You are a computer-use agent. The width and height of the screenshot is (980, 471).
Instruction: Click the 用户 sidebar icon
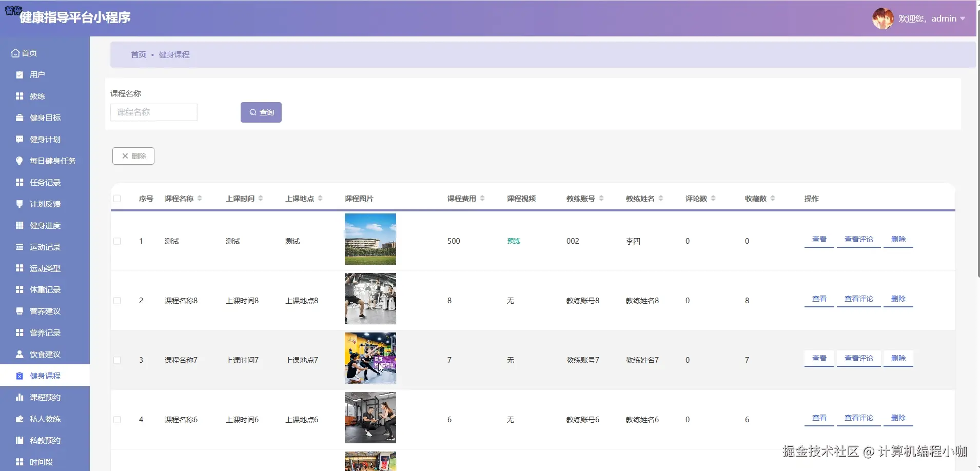(x=19, y=75)
